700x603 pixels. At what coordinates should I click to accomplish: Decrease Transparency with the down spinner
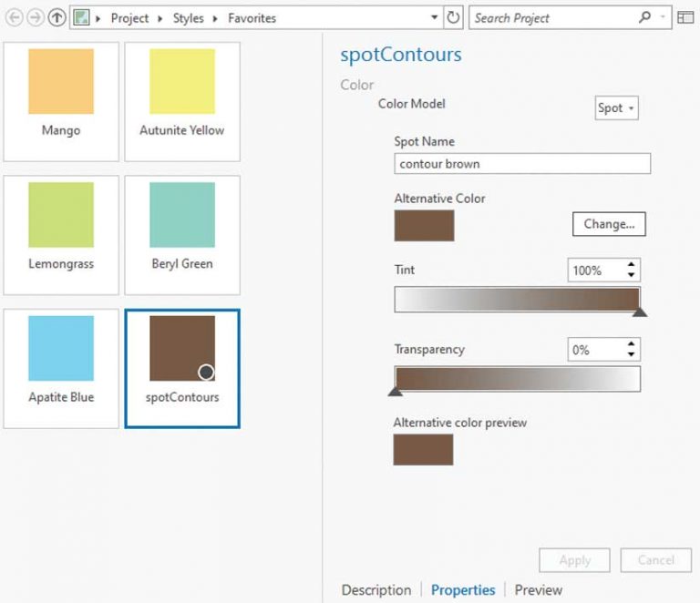(631, 354)
